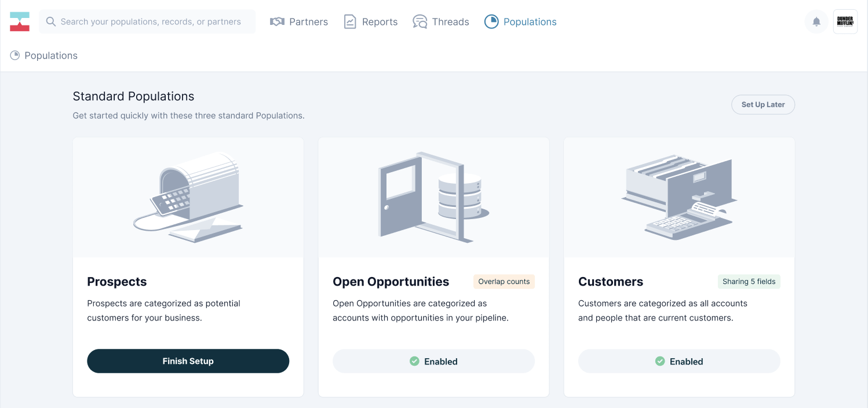Viewport: 868px width, 408px height.
Task: Click the Set Up Later button
Action: click(x=763, y=105)
